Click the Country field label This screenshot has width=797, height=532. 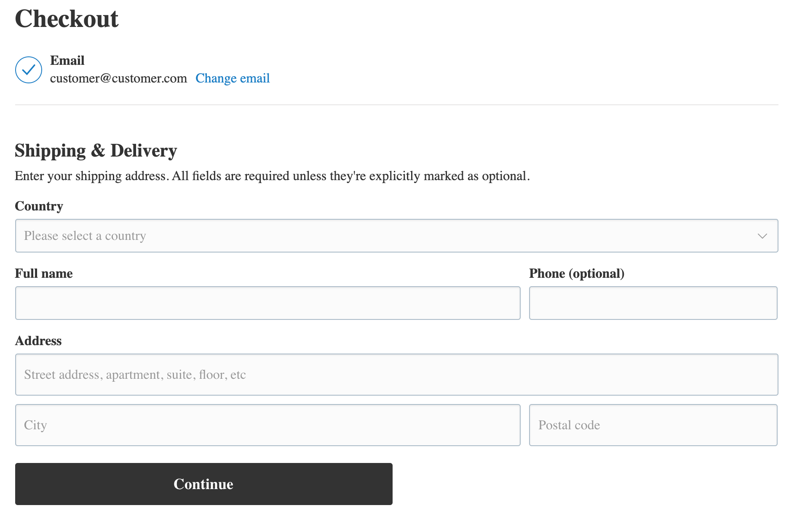pos(39,206)
